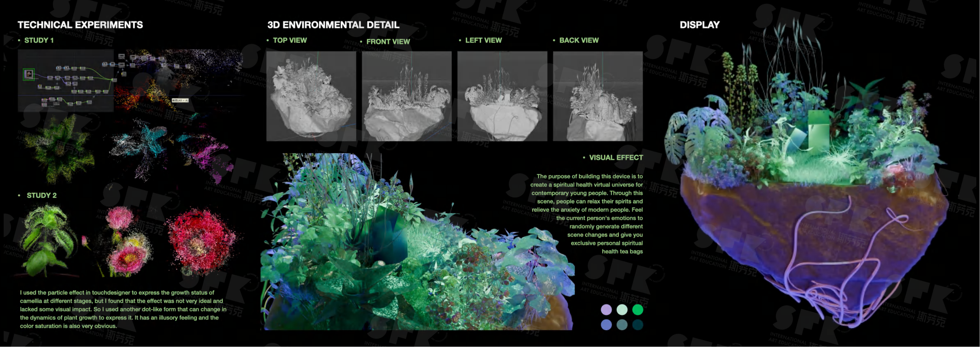Click the "FRONT VIEW" label
The image size is (980, 347).
(388, 42)
